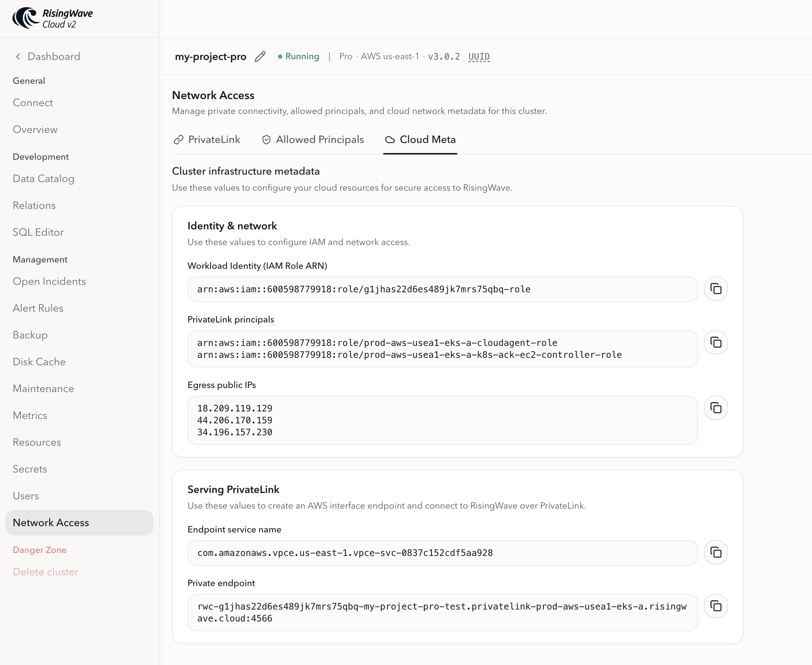Screen dimensions: 812x665
Task: Open the Connect page
Action: [x=33, y=103]
